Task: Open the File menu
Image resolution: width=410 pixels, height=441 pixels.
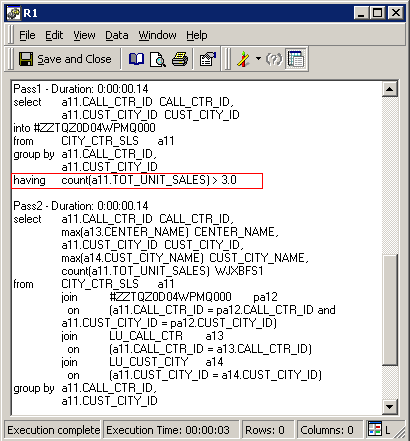Action: pos(27,35)
